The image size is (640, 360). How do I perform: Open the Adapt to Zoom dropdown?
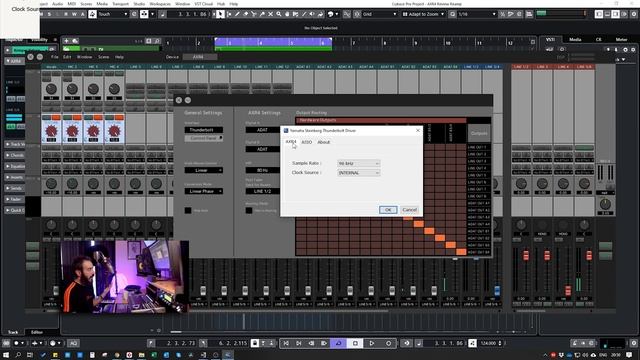[x=423, y=14]
